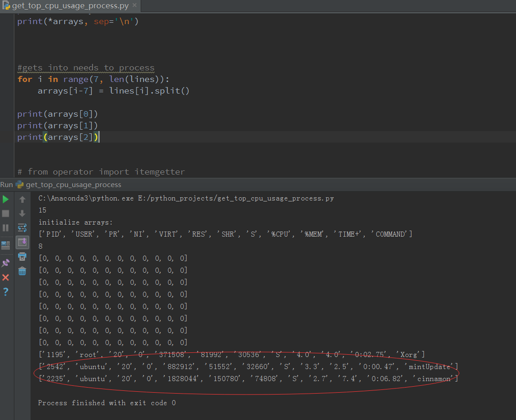Click the print(arrays[1]) line
This screenshot has width=516, height=420.
pyautogui.click(x=57, y=125)
